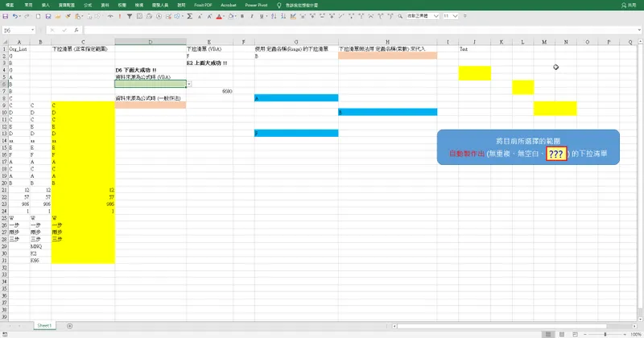Click the Name Box showing D6
The image size is (644, 338).
click(15, 31)
